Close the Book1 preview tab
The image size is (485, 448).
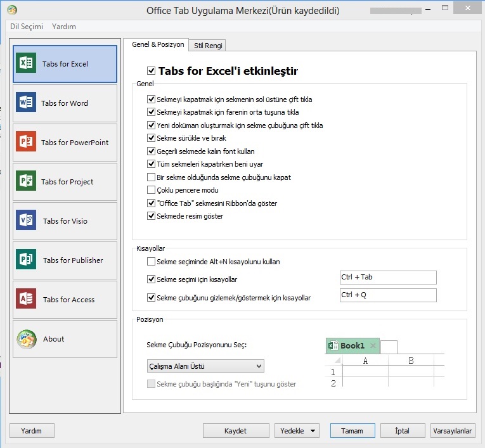tap(373, 346)
